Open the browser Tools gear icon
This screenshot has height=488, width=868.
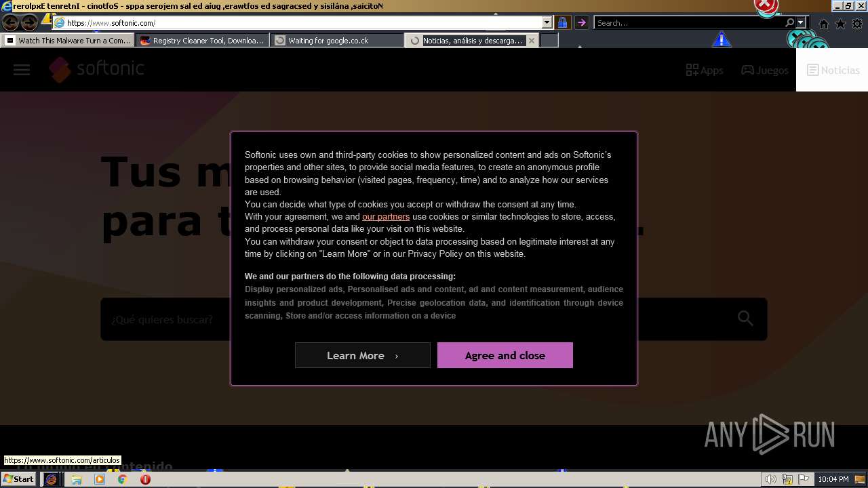(x=857, y=24)
